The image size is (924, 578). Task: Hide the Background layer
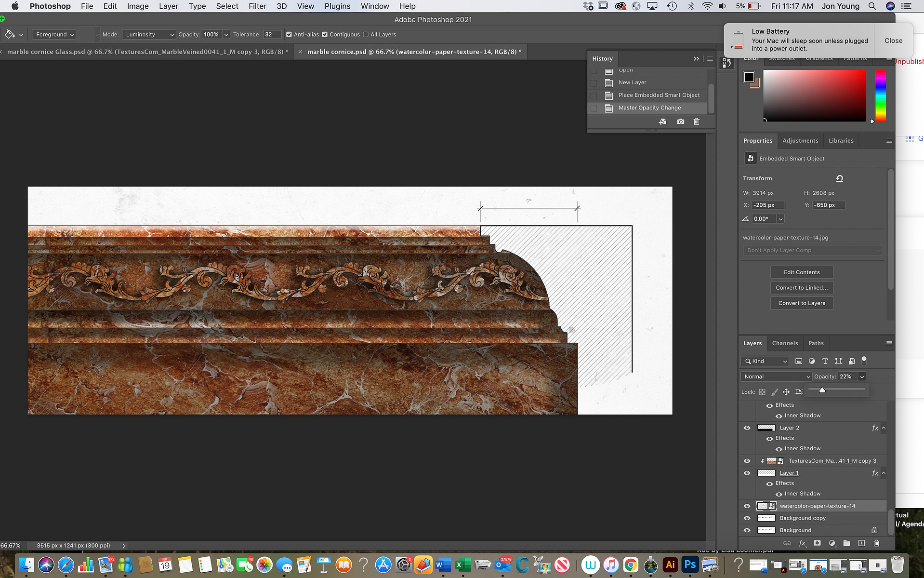[747, 530]
